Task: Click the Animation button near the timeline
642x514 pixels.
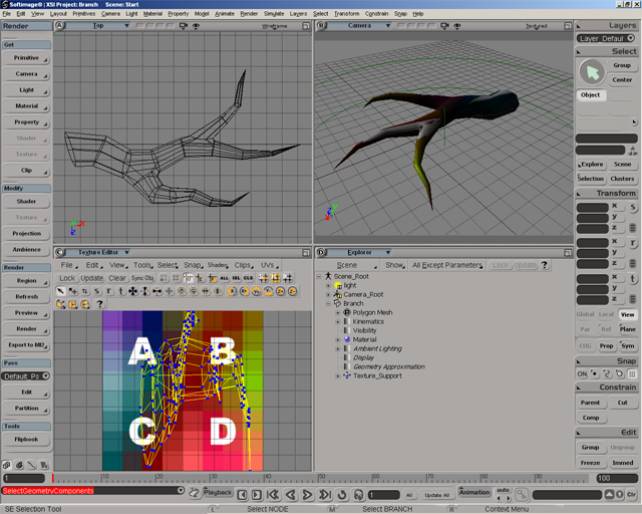Action: pyautogui.click(x=474, y=492)
